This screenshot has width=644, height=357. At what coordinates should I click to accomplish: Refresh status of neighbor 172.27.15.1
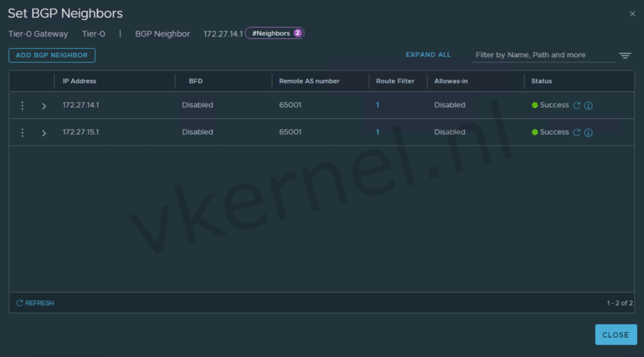[x=577, y=133]
